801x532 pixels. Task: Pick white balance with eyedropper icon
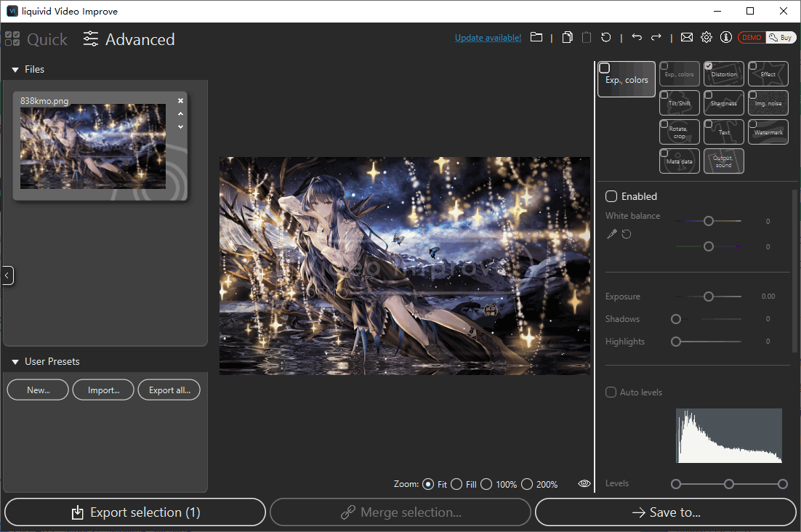click(612, 234)
